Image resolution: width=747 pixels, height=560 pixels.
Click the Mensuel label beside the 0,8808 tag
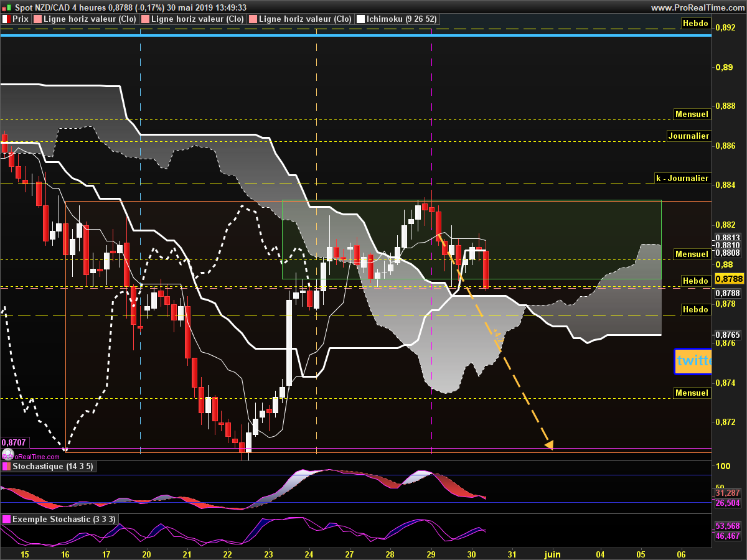point(692,254)
